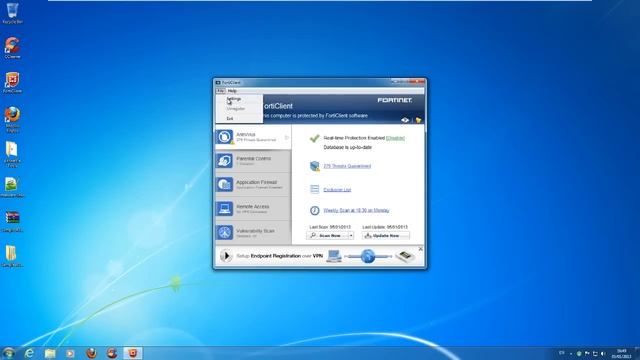The image size is (640, 360).
Task: Open the 279 Threats Quarantined link
Action: pos(347,166)
